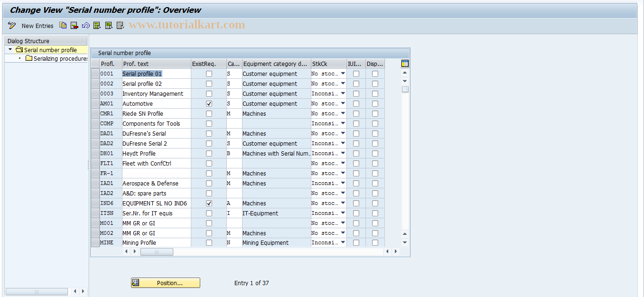
Task: Click the Prof. text column header
Action: (x=156, y=64)
